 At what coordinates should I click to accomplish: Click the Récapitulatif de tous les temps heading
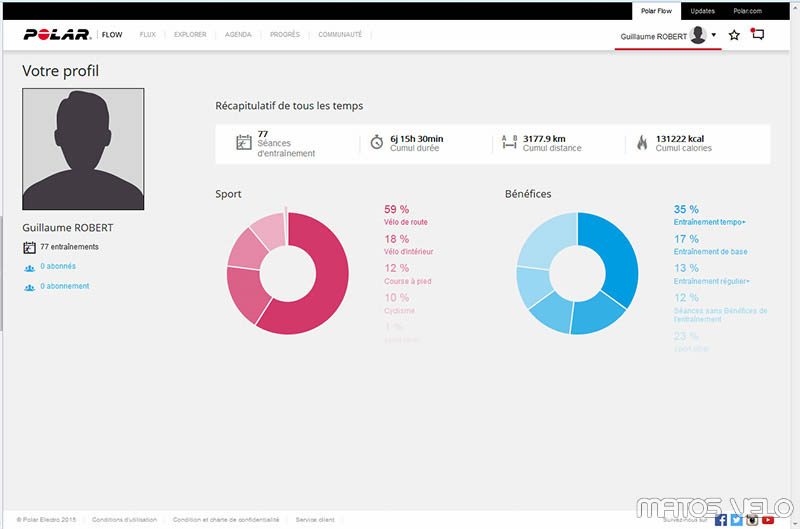[x=289, y=106]
